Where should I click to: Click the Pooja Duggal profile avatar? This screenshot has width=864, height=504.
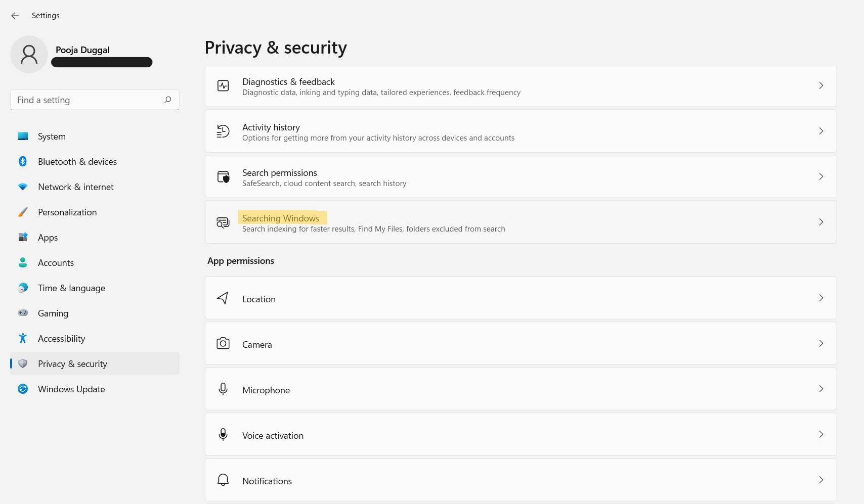click(x=29, y=54)
